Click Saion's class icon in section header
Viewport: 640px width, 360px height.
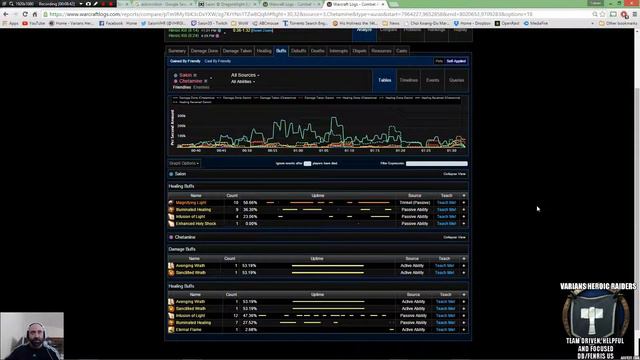pyautogui.click(x=171, y=174)
